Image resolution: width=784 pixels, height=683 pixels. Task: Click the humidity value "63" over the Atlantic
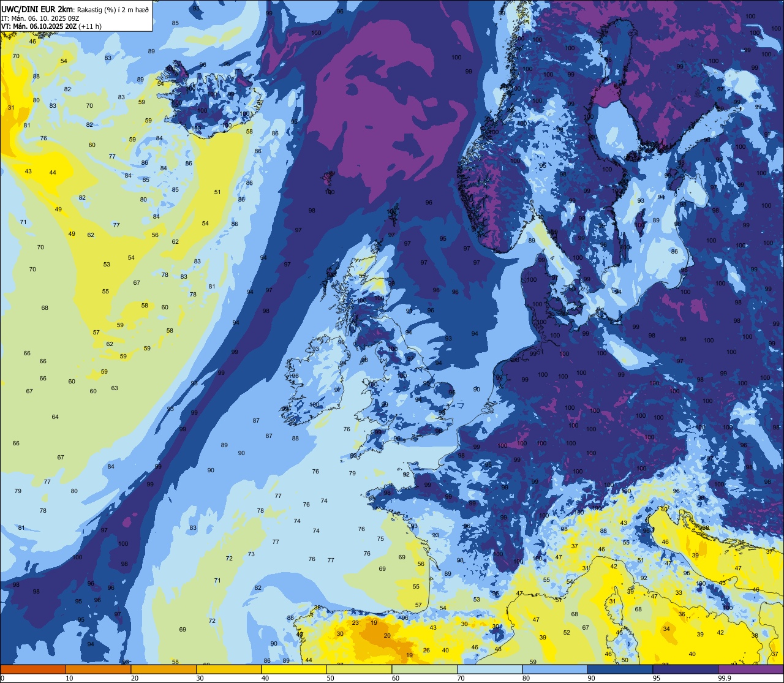(x=115, y=388)
